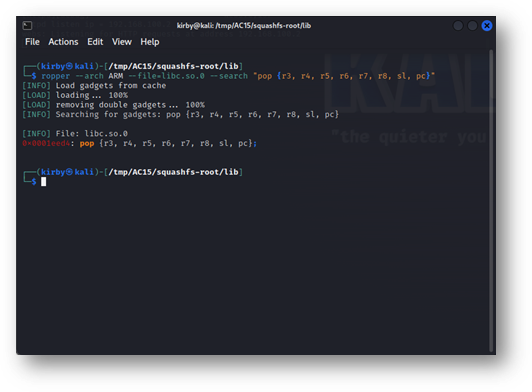
Task: Click '[LOAD] loading... 100%' line
Action: tap(75, 95)
